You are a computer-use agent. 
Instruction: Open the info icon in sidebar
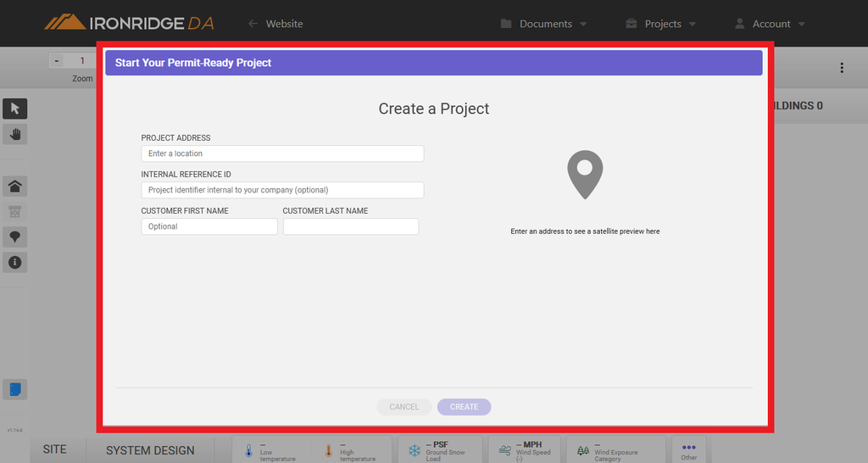15,263
